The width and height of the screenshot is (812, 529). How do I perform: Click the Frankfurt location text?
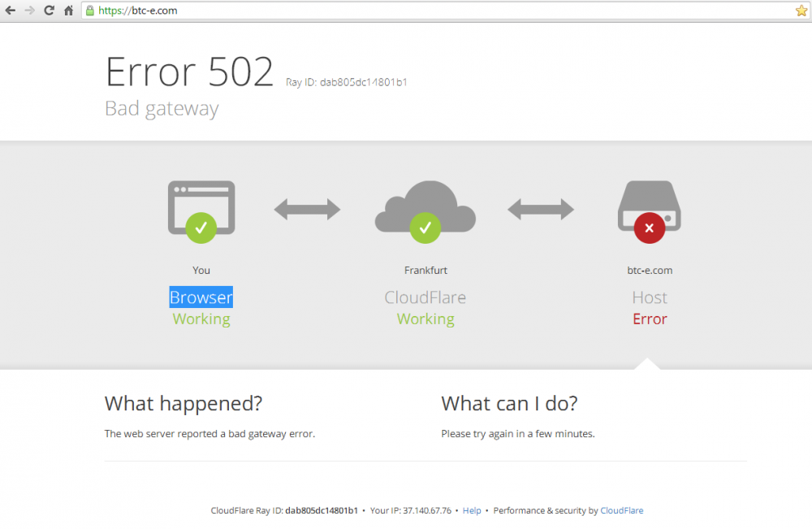point(425,270)
